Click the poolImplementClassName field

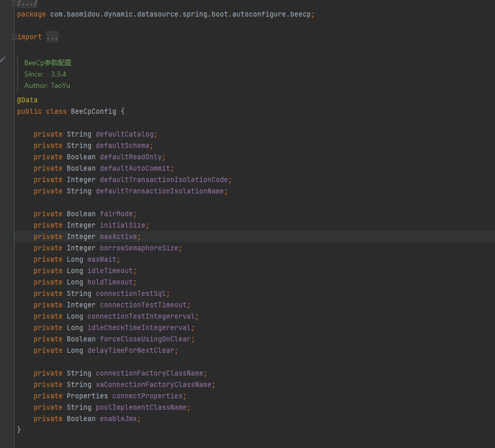click(141, 407)
